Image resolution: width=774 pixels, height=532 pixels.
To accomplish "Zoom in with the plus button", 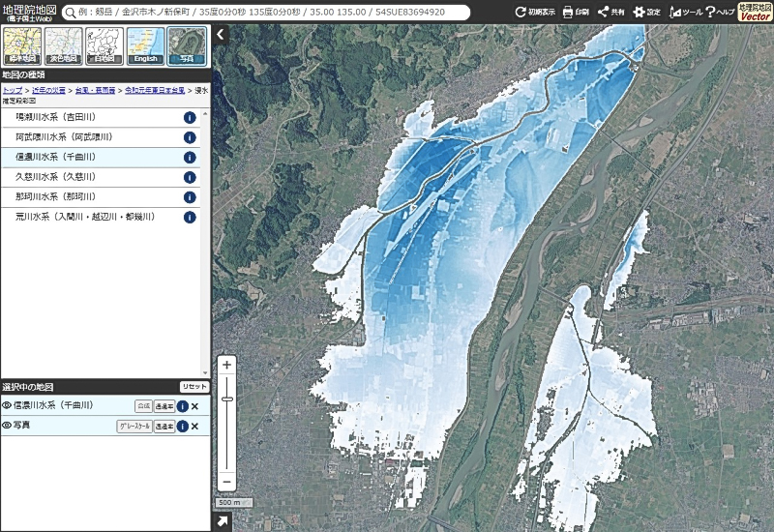I will click(x=226, y=366).
